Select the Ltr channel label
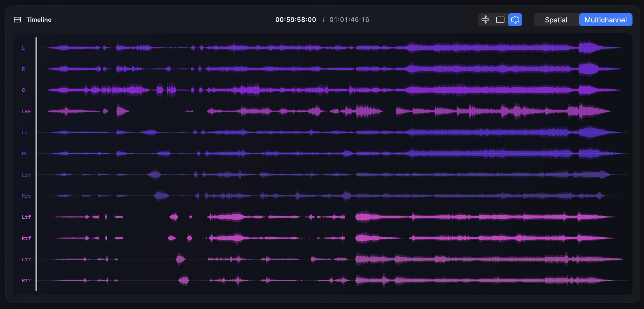 point(26,259)
